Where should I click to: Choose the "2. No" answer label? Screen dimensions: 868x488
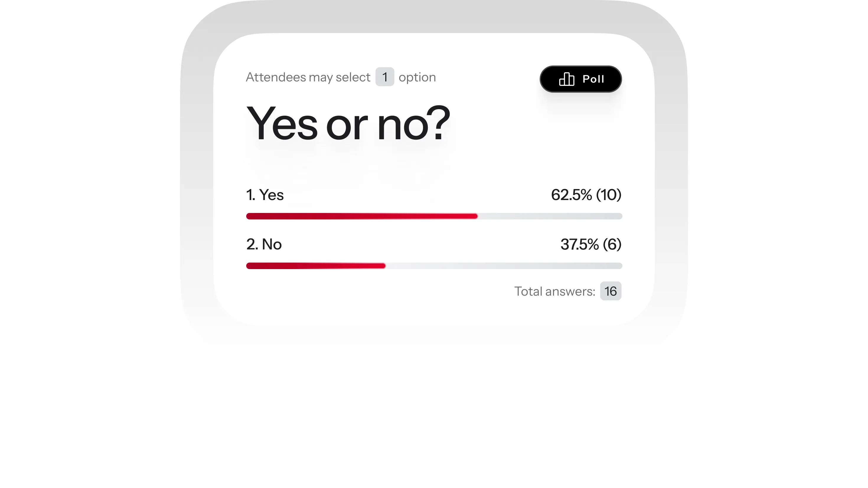(264, 244)
